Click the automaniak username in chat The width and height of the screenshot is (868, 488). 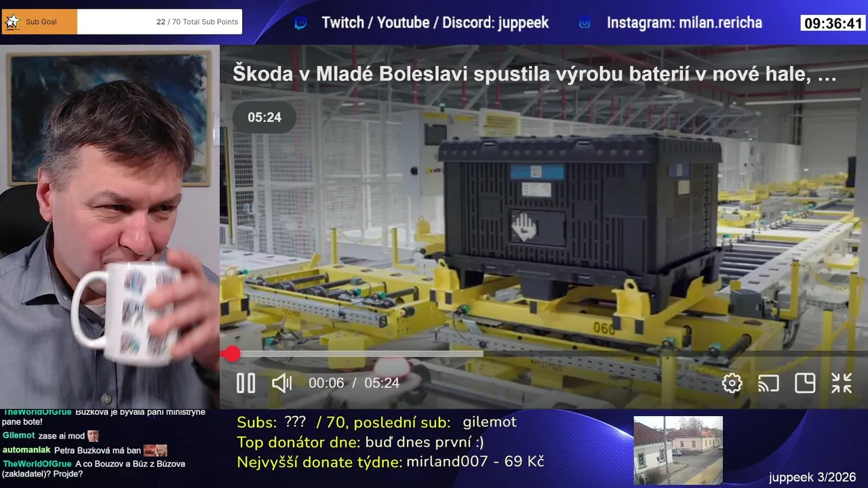click(x=26, y=450)
